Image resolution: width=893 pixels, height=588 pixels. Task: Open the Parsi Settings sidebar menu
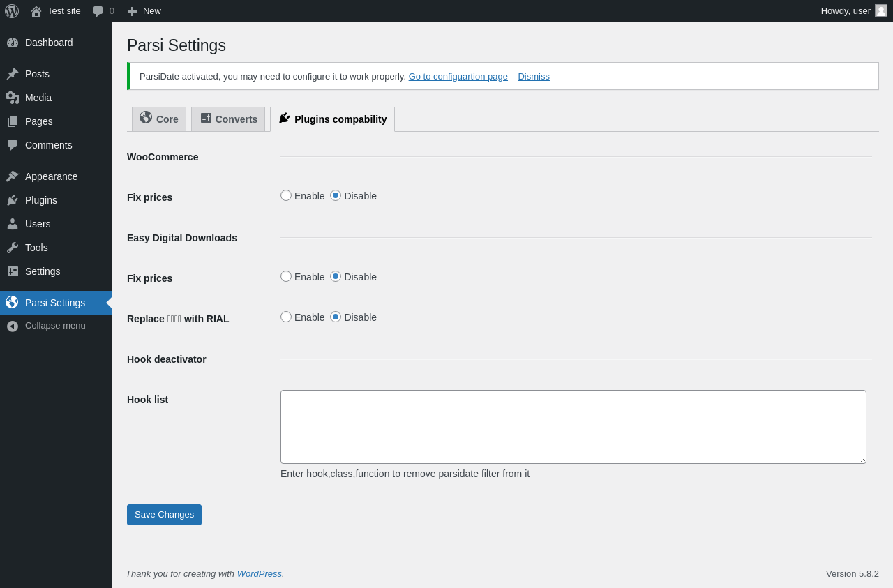[55, 303]
